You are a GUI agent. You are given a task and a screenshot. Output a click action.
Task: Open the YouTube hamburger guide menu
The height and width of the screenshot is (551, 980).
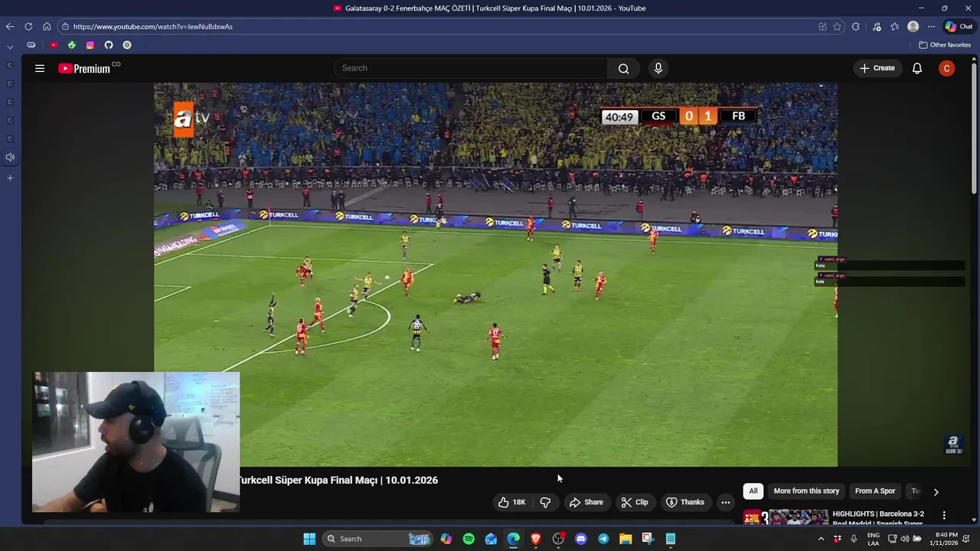tap(40, 68)
